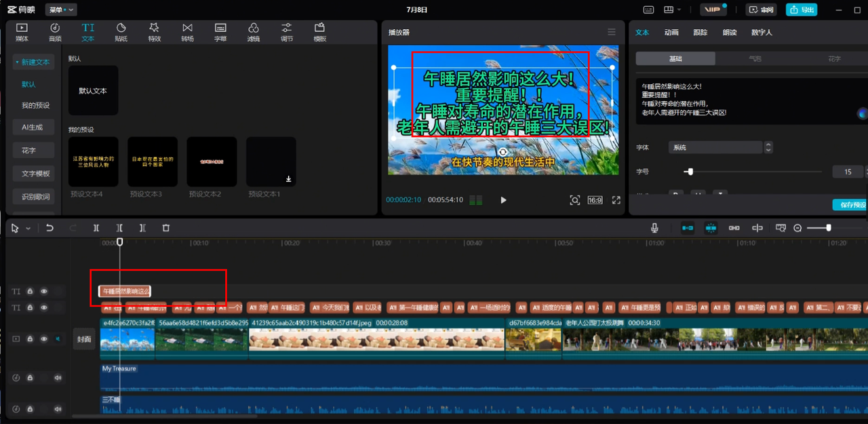Click the microphone voiceover record icon
868x424 pixels.
pos(654,229)
